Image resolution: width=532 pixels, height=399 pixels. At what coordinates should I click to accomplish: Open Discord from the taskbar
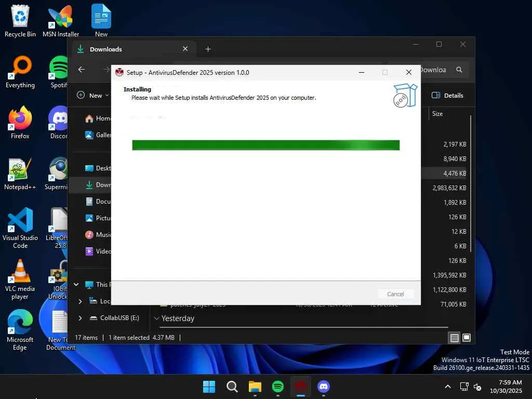click(x=324, y=387)
